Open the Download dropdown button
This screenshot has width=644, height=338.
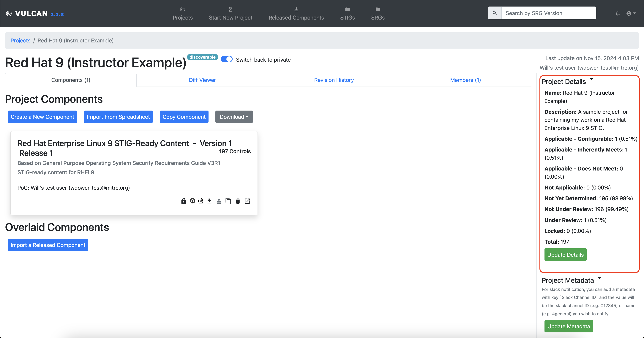[234, 117]
